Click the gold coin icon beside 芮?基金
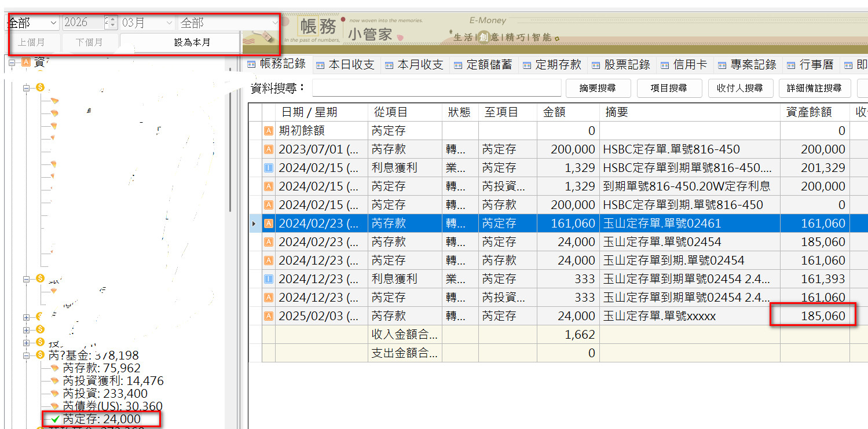868x429 pixels. click(x=40, y=355)
